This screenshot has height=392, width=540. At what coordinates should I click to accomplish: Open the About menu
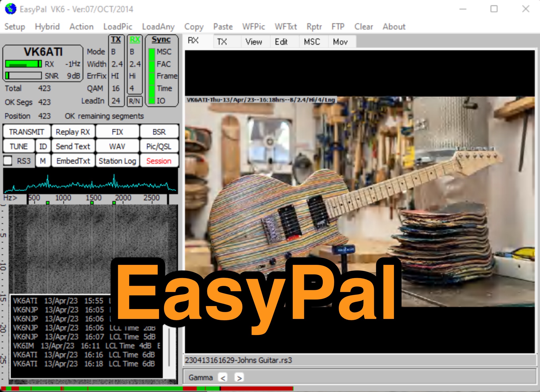point(394,27)
